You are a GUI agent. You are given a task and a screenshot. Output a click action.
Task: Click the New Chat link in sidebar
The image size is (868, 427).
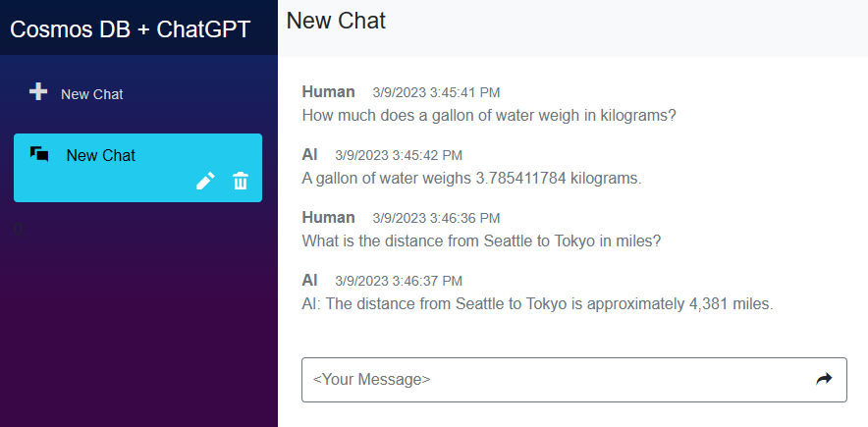point(91,94)
